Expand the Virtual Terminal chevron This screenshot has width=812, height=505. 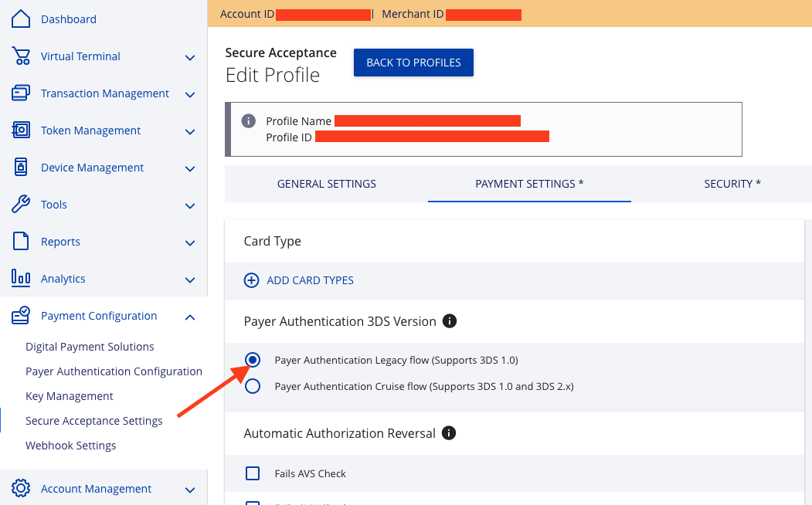point(190,57)
